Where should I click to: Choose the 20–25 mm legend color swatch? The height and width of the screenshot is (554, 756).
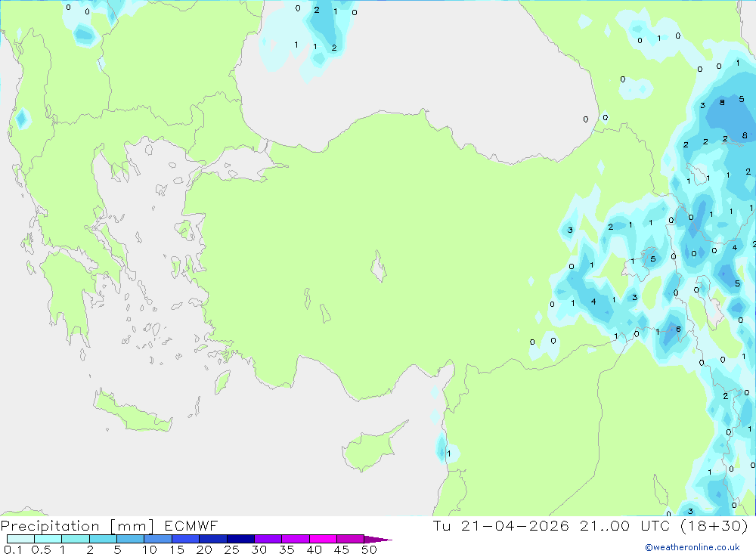(x=213, y=539)
